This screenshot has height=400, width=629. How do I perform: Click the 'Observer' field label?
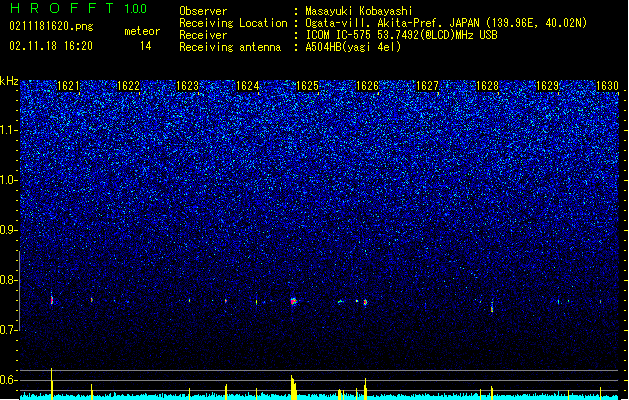click(203, 11)
